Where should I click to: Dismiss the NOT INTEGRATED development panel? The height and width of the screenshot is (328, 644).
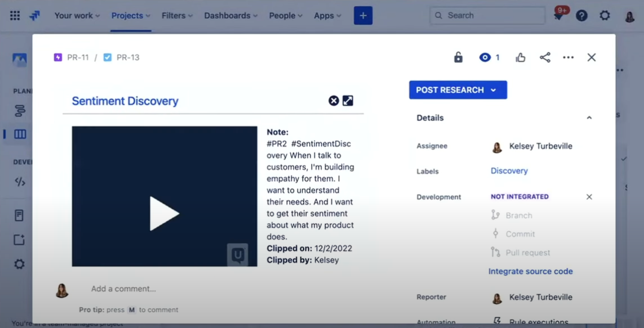tap(589, 197)
